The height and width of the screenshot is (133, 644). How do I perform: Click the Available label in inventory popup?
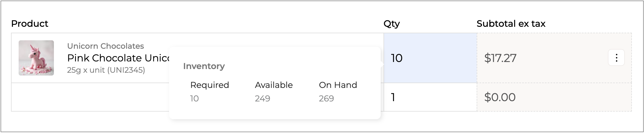pyautogui.click(x=274, y=85)
